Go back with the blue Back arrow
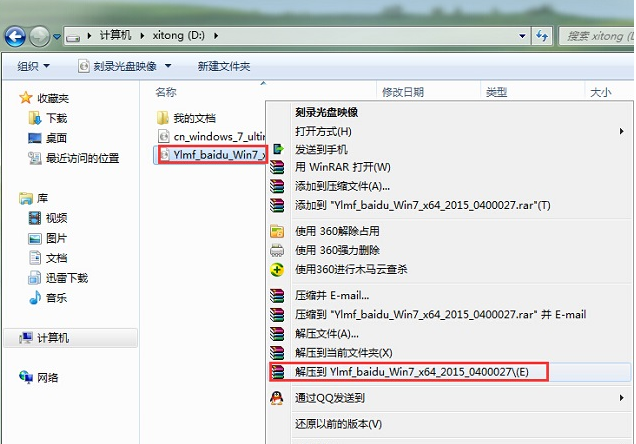 tap(15, 37)
